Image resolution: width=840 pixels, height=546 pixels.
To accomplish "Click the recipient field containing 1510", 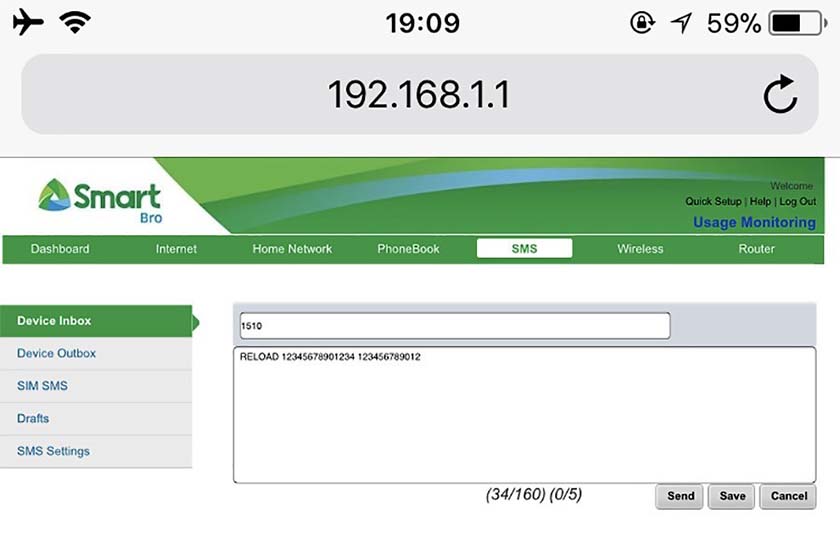I will (455, 326).
